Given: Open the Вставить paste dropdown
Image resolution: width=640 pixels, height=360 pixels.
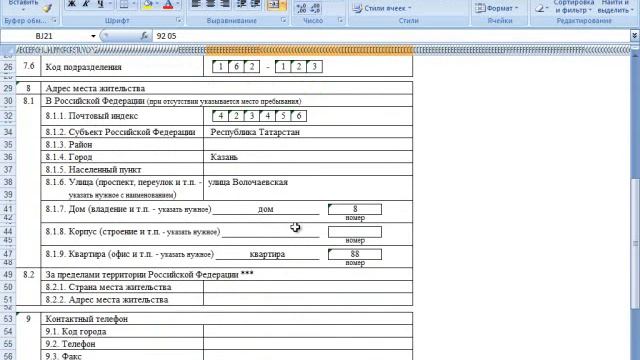Looking at the screenshot, I should coord(23,6).
